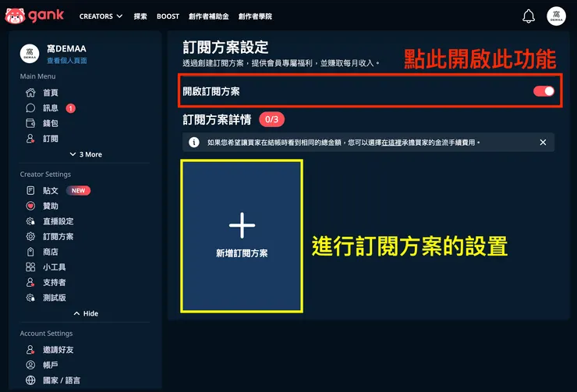Click the 0/3 plan count badge
577x392 pixels.
(271, 119)
